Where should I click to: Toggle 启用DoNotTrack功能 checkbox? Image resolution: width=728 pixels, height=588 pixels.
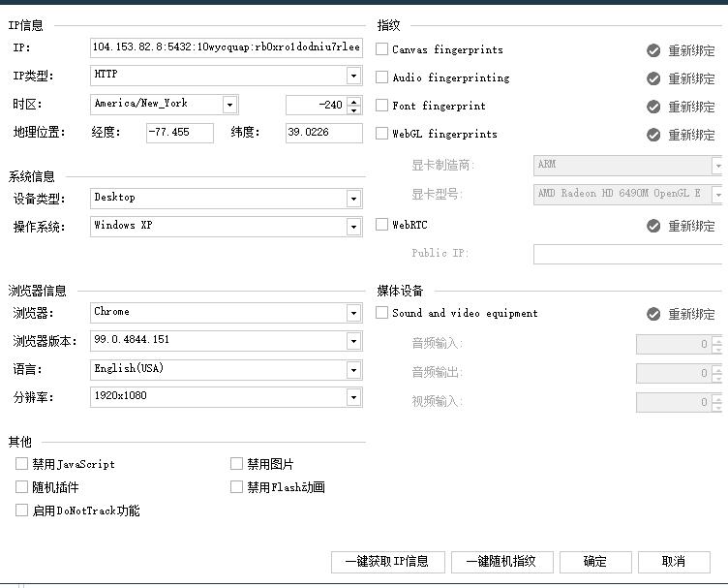[22, 510]
